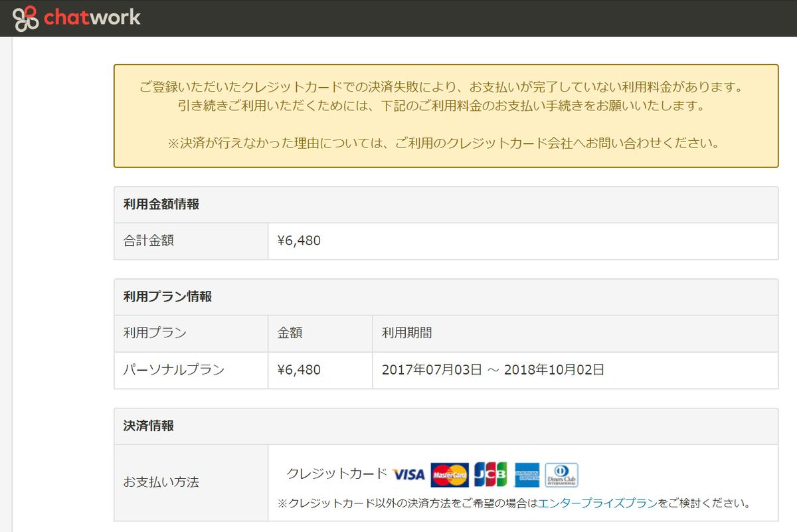Click the 利用期間 column header
This screenshot has width=797, height=532.
coord(575,333)
